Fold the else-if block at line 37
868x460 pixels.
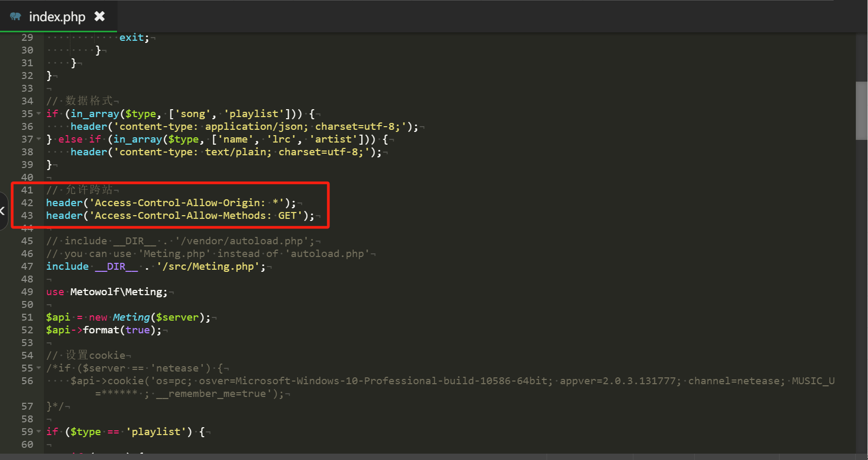[x=39, y=139]
